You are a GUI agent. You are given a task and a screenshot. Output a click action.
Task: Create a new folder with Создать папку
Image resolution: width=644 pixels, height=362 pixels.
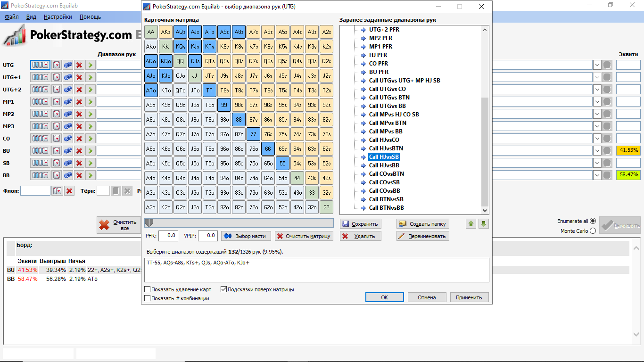[422, 224]
